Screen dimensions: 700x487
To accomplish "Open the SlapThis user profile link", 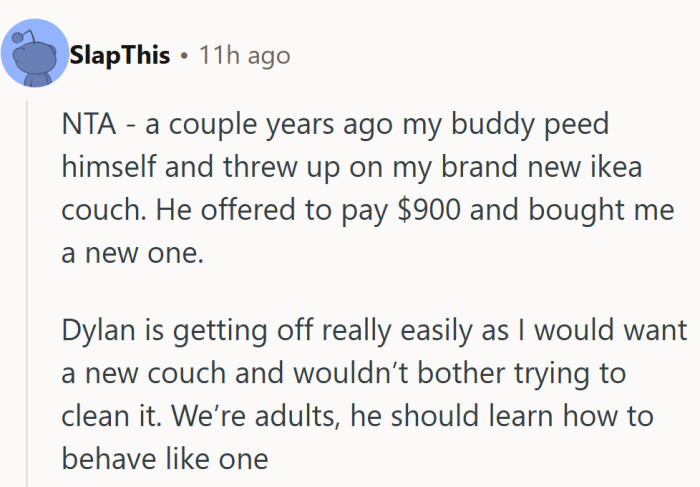I will [x=121, y=55].
